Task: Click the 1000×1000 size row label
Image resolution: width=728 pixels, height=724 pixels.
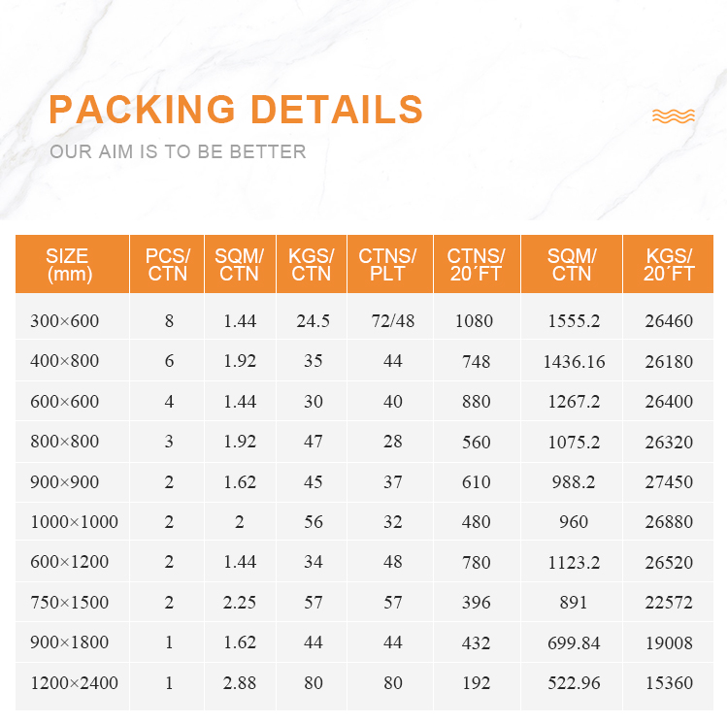Action: [73, 522]
